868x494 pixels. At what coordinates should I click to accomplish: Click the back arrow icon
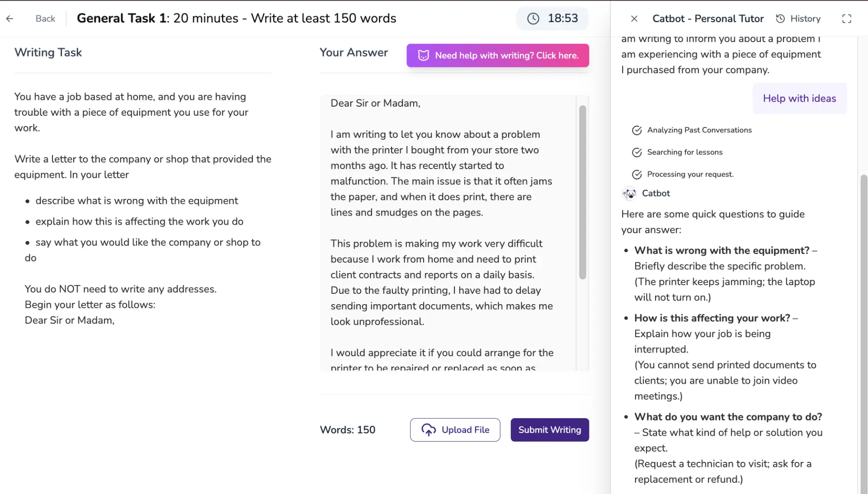[x=9, y=19]
